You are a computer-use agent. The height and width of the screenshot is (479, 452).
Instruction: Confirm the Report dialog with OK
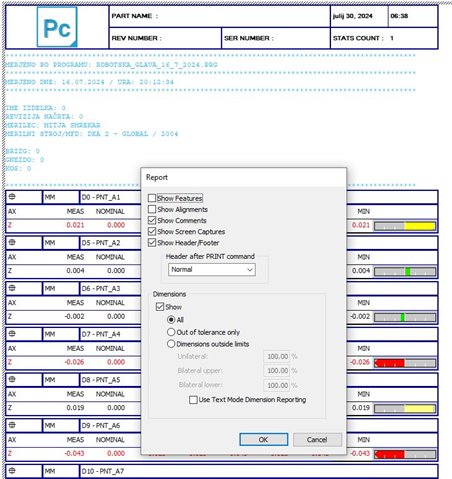tap(264, 439)
